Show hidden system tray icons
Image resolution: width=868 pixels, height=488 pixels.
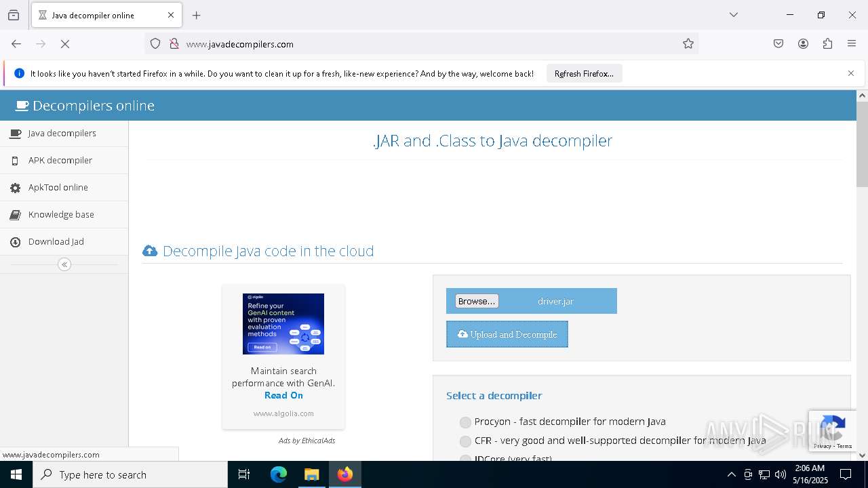731,474
